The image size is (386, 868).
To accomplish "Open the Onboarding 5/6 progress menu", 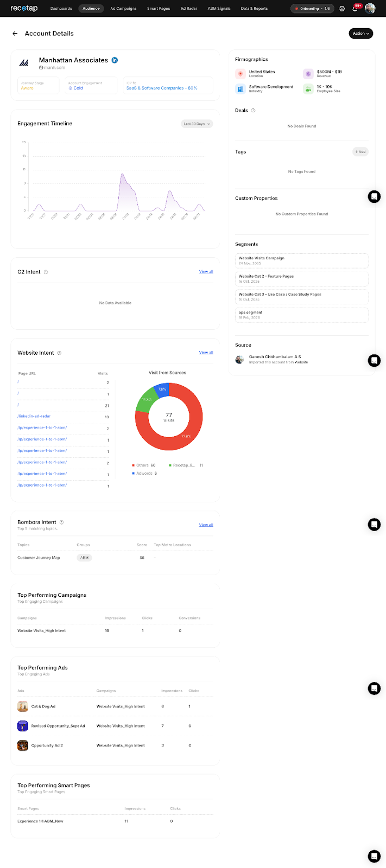I will point(312,9).
